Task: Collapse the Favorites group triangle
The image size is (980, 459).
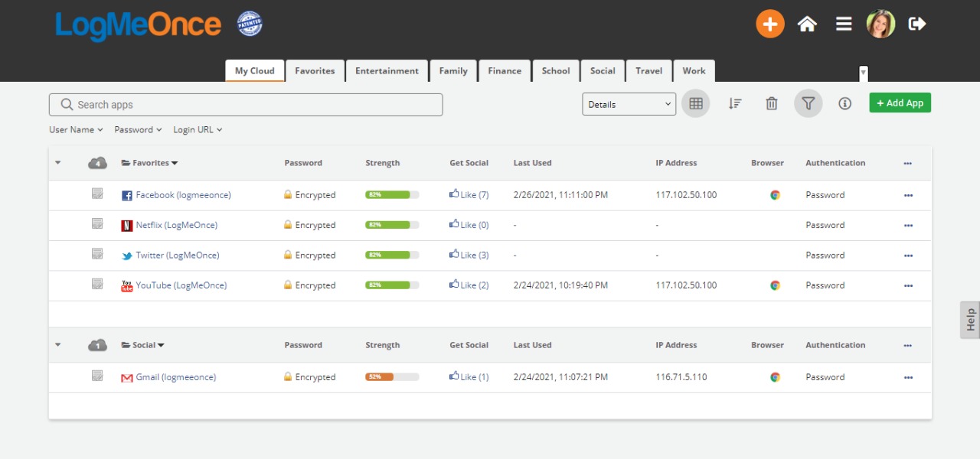Action: pyautogui.click(x=58, y=162)
